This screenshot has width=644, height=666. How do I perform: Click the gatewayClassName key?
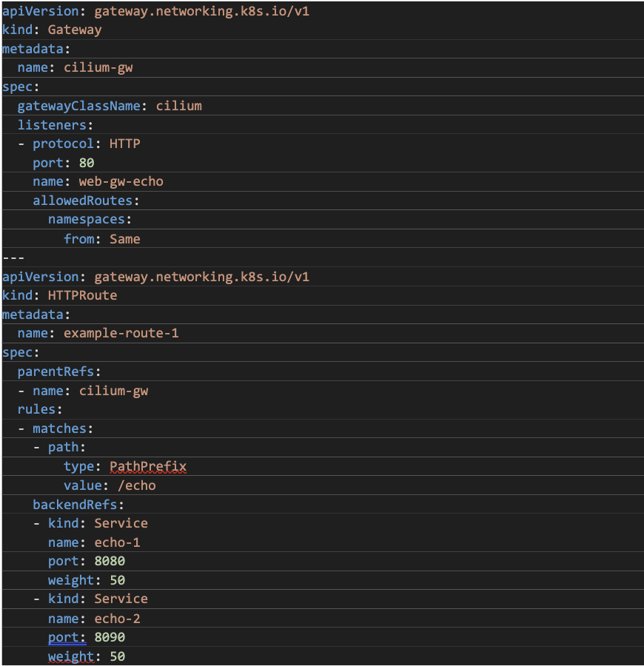(78, 106)
